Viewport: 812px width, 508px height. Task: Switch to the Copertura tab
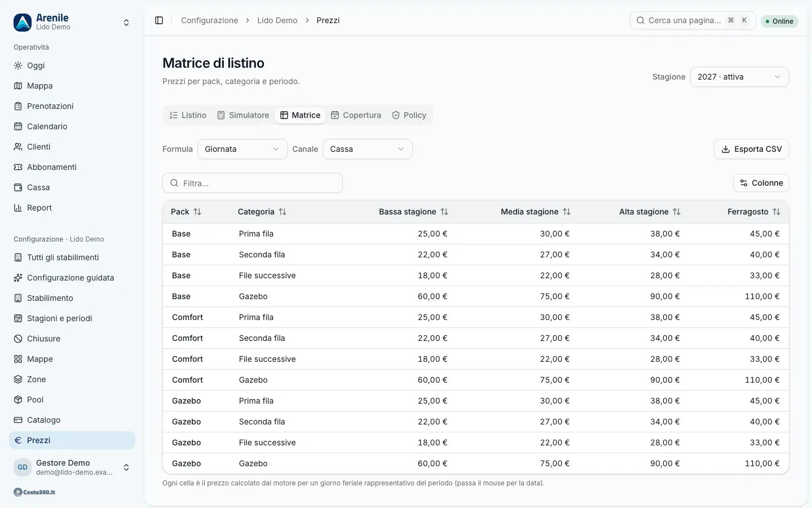[x=356, y=115]
